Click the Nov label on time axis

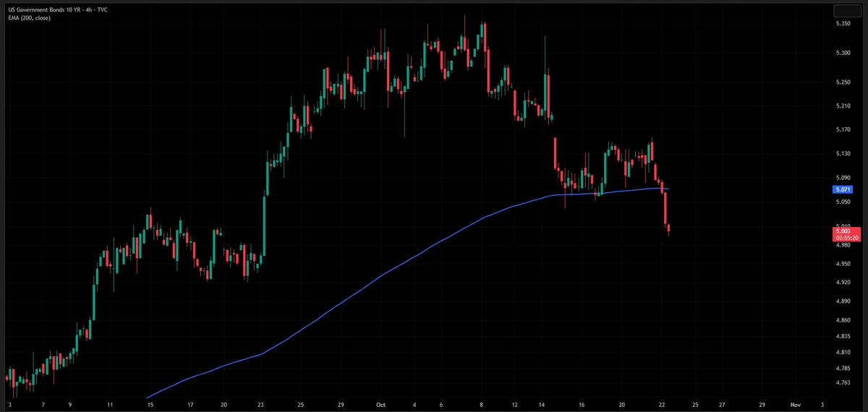796,405
